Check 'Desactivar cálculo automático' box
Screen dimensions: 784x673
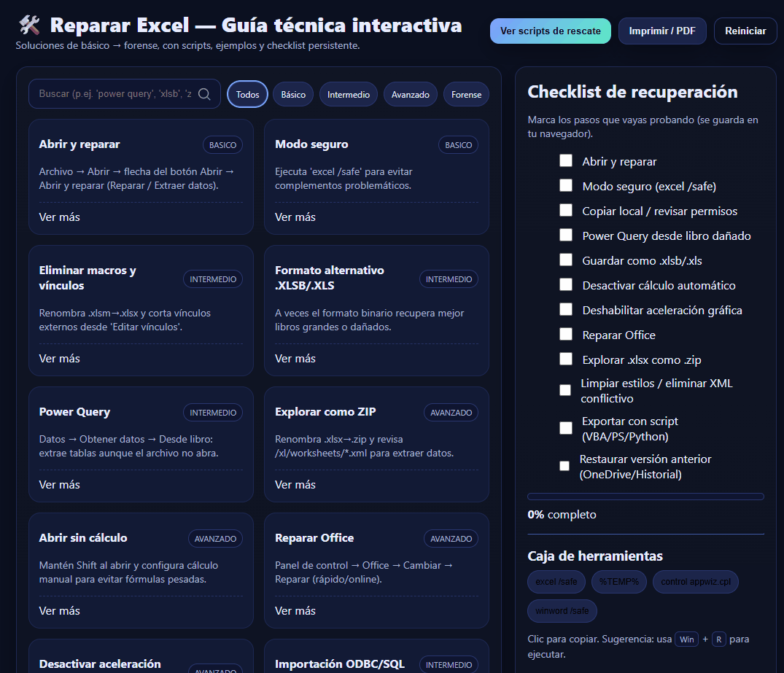pyautogui.click(x=566, y=284)
